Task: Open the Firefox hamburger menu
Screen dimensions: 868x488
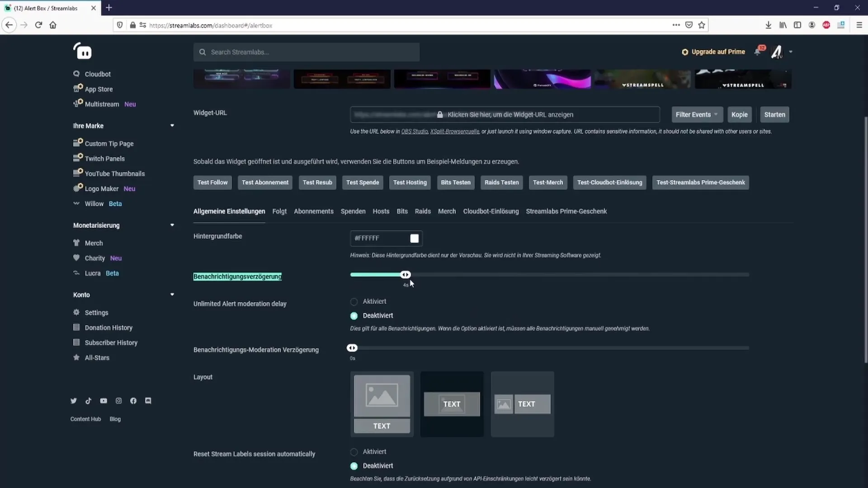Action: (x=859, y=25)
